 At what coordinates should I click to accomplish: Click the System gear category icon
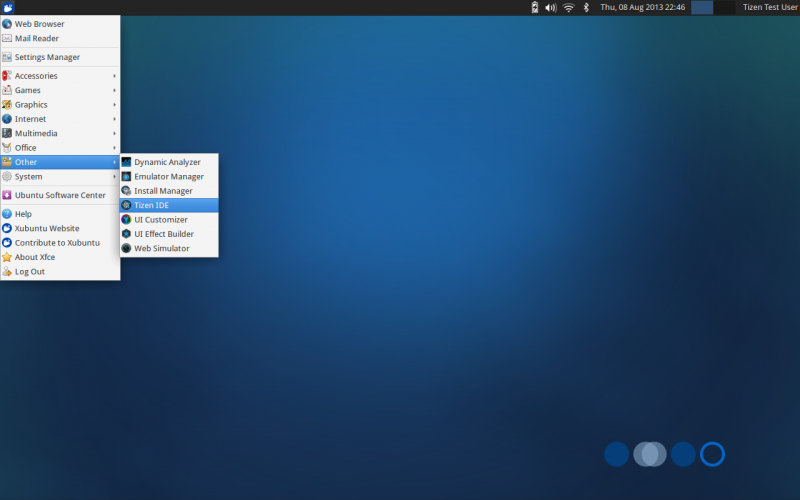point(7,177)
